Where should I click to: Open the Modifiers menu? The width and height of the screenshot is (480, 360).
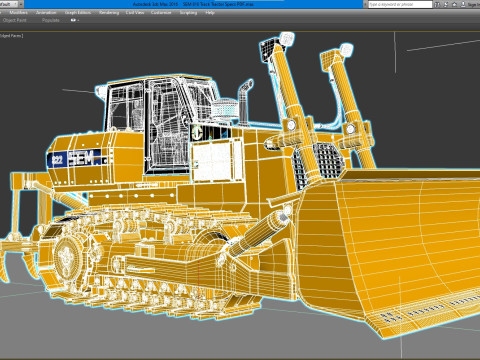18,13
